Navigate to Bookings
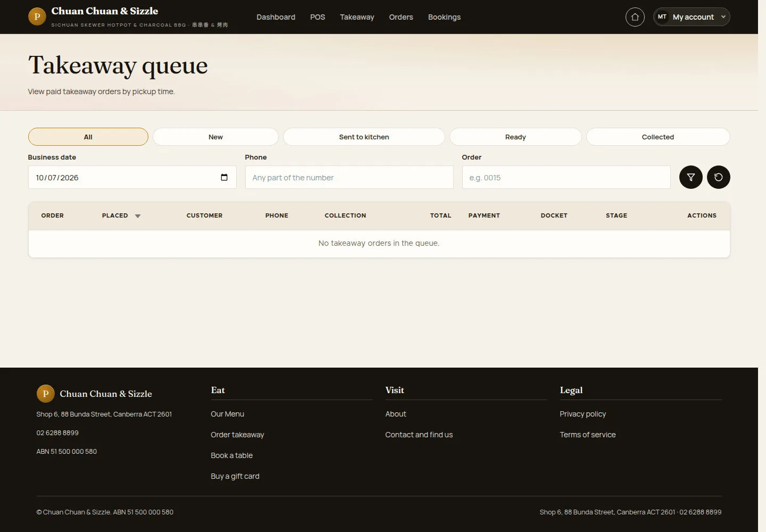The image size is (766, 532). pos(444,17)
